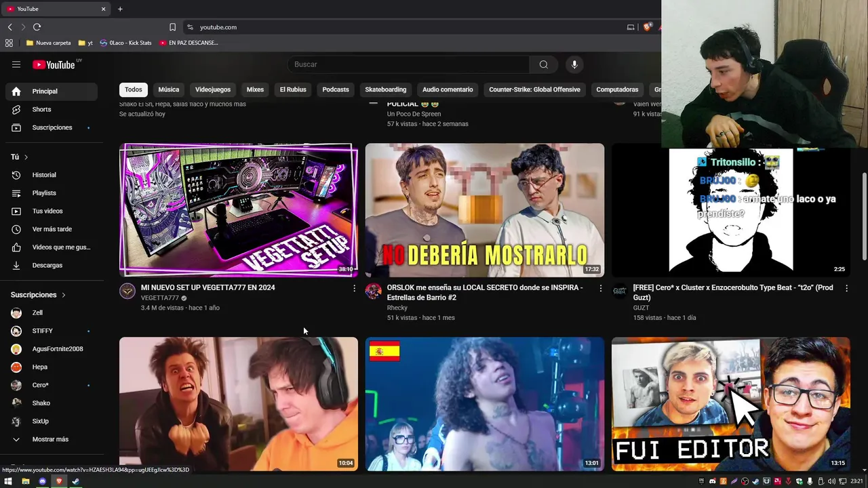The width and height of the screenshot is (868, 488).
Task: Reload the page in browser
Action: click(37, 27)
